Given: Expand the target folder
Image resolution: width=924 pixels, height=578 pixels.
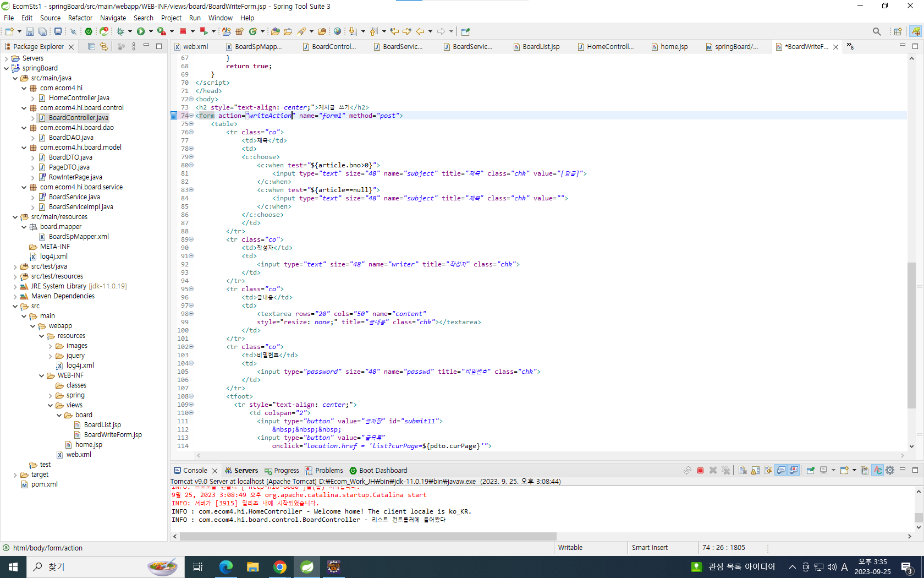Looking at the screenshot, I should [15, 475].
